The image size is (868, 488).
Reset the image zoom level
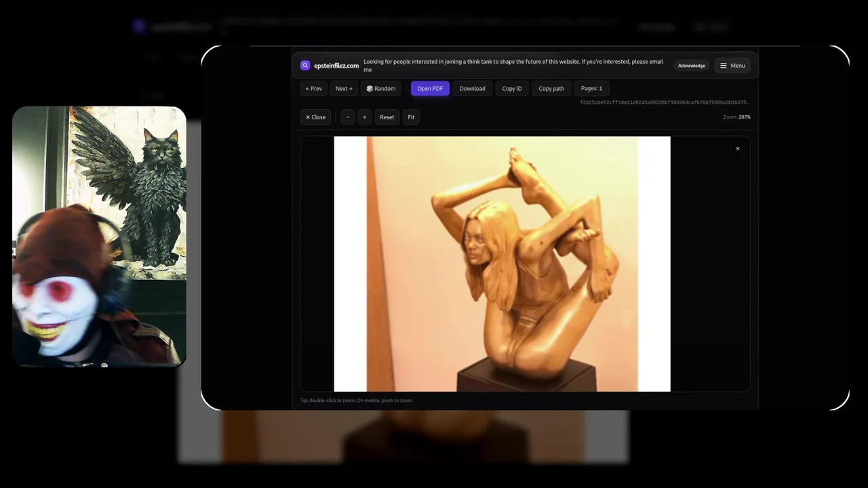coord(387,117)
